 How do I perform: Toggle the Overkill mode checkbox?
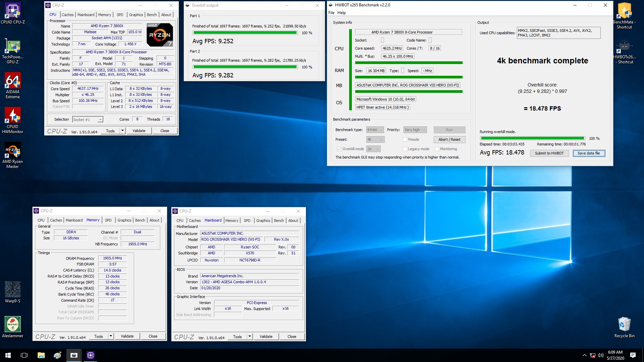point(339,149)
